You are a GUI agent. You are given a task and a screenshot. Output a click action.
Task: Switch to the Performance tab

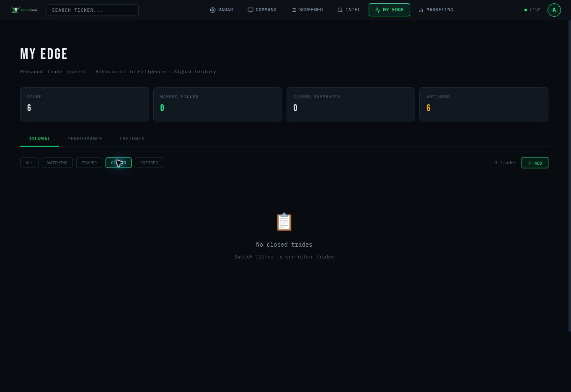click(x=85, y=139)
